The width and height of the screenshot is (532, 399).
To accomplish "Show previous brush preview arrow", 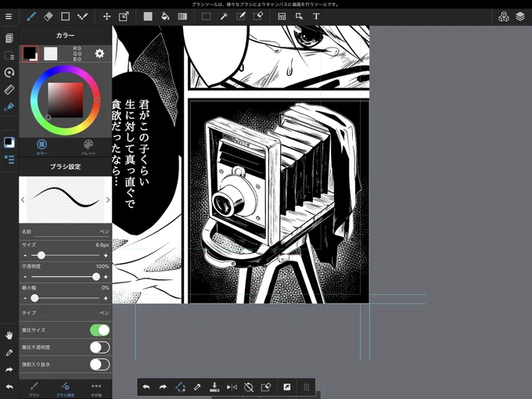I will click(23, 199).
